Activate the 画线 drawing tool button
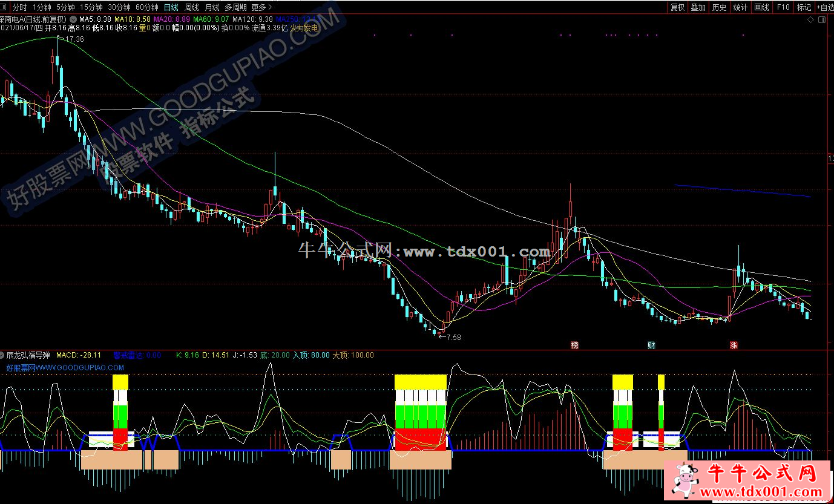Image resolution: width=834 pixels, height=504 pixels. [x=761, y=7]
